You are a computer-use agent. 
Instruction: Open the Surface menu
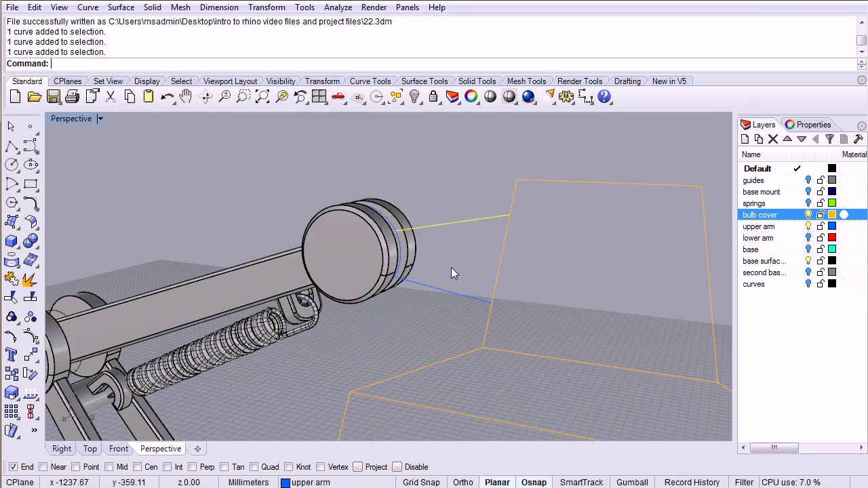click(121, 7)
